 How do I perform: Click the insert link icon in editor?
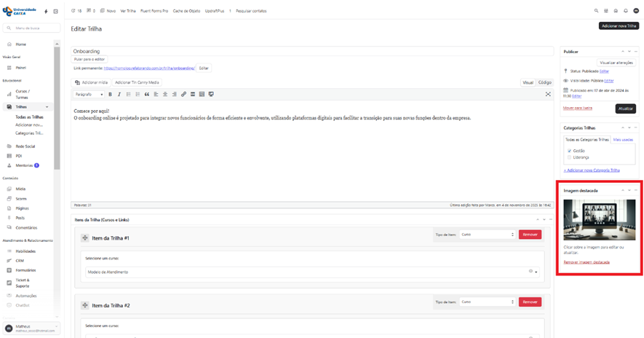click(183, 94)
